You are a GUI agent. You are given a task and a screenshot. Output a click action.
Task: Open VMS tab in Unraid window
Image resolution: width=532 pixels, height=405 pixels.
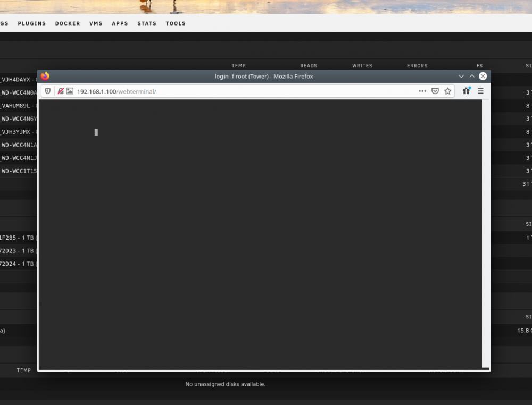[x=96, y=23]
